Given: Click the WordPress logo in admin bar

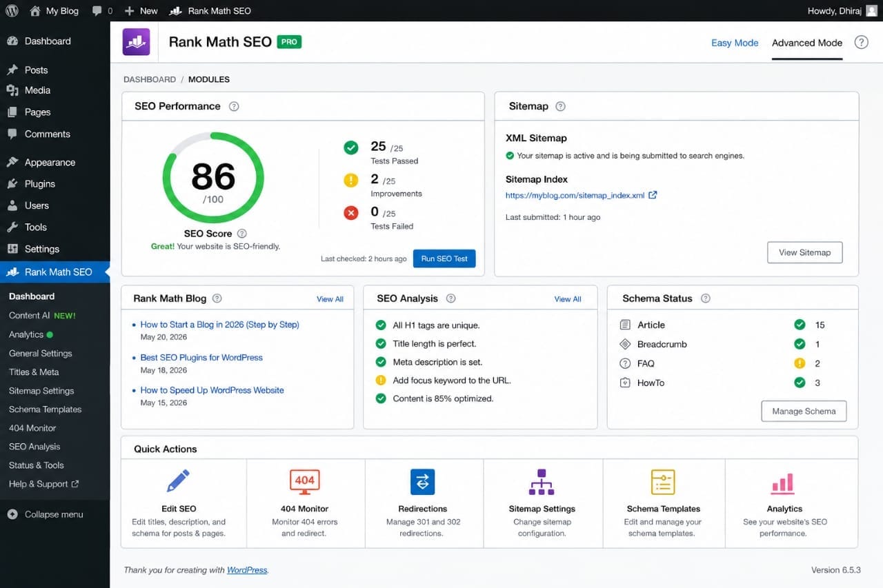Looking at the screenshot, I should coord(11,10).
